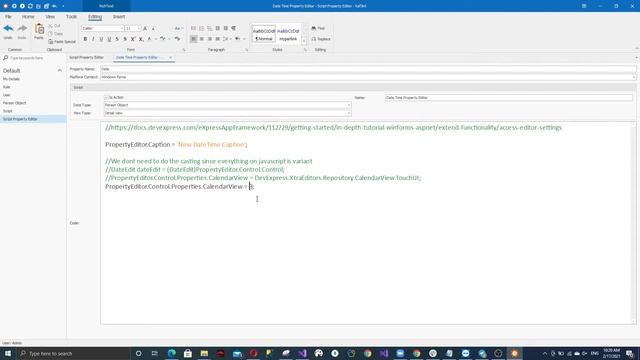Open the View Type dropdown

[349, 113]
